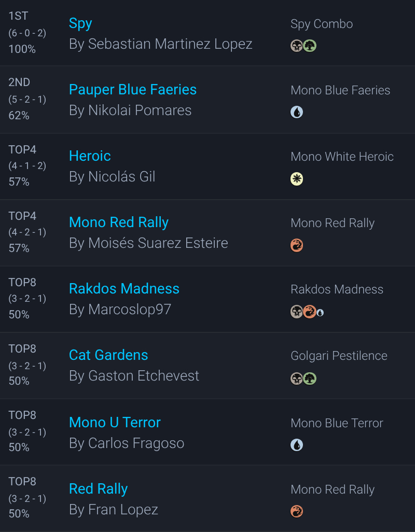
Task: Open the Mono U Terror decklist
Action: pyautogui.click(x=115, y=423)
